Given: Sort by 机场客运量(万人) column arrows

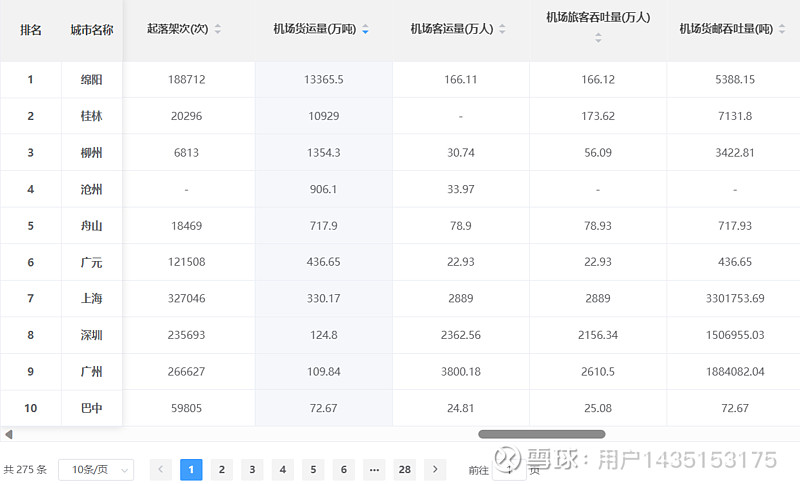Looking at the screenshot, I should coord(503,29).
